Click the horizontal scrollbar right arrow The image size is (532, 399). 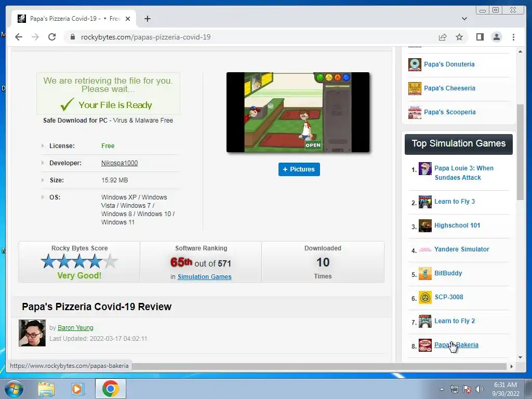click(x=512, y=366)
